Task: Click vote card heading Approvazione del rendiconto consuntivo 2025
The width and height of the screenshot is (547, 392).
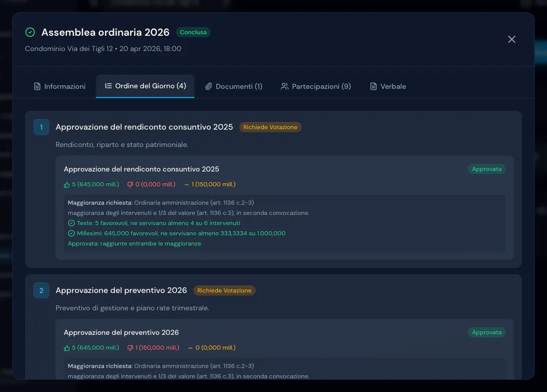Action: [x=141, y=169]
